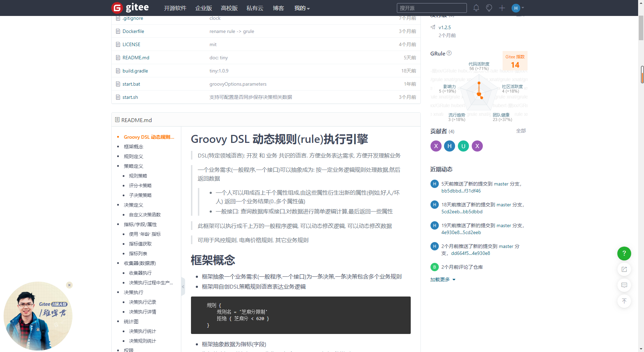The height and width of the screenshot is (352, 644).
Task: Open the 开源软件 menu item
Action: pyautogui.click(x=175, y=8)
